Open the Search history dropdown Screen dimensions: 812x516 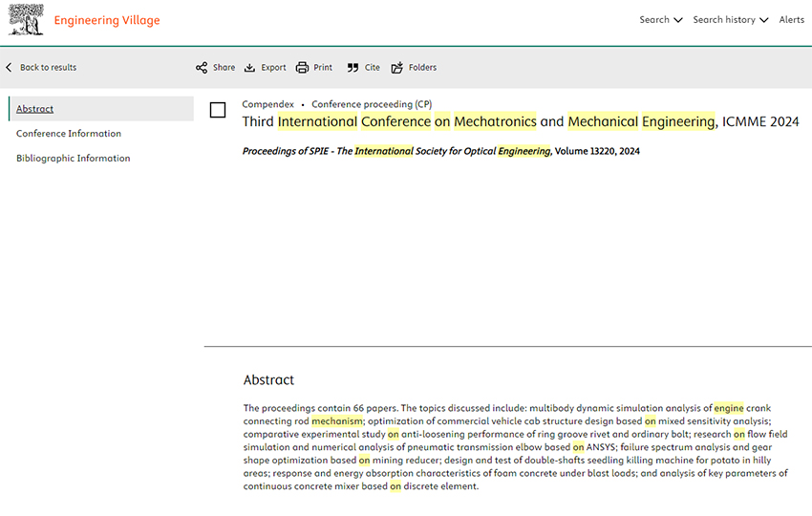pyautogui.click(x=730, y=20)
